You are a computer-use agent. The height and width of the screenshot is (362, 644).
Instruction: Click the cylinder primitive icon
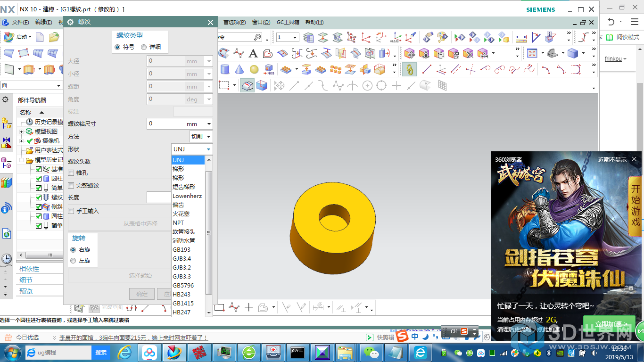(225, 69)
